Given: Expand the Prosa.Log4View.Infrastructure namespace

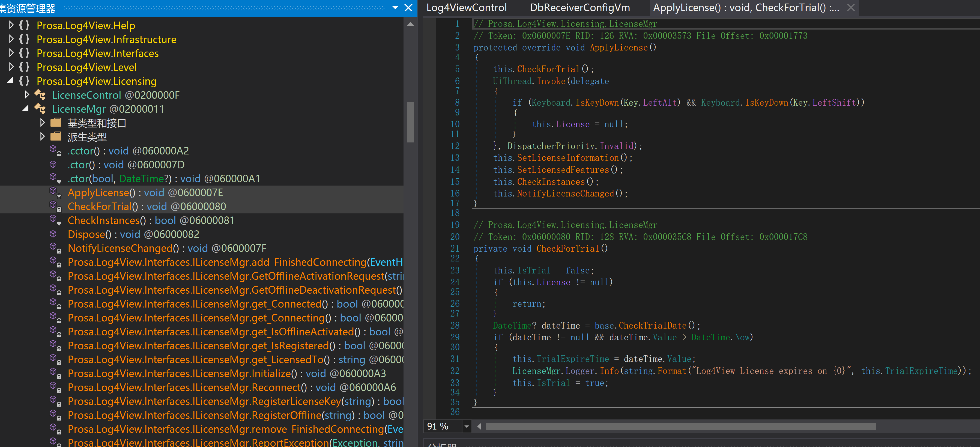Looking at the screenshot, I should [11, 39].
